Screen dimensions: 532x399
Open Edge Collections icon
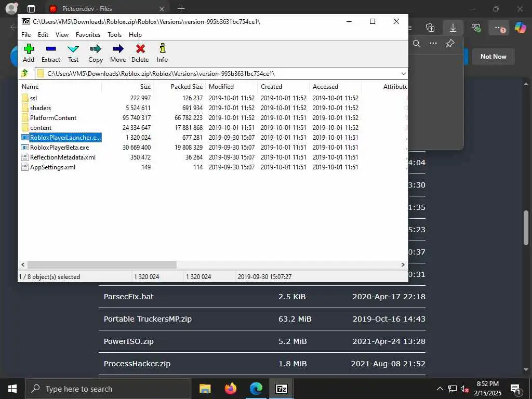click(430, 28)
